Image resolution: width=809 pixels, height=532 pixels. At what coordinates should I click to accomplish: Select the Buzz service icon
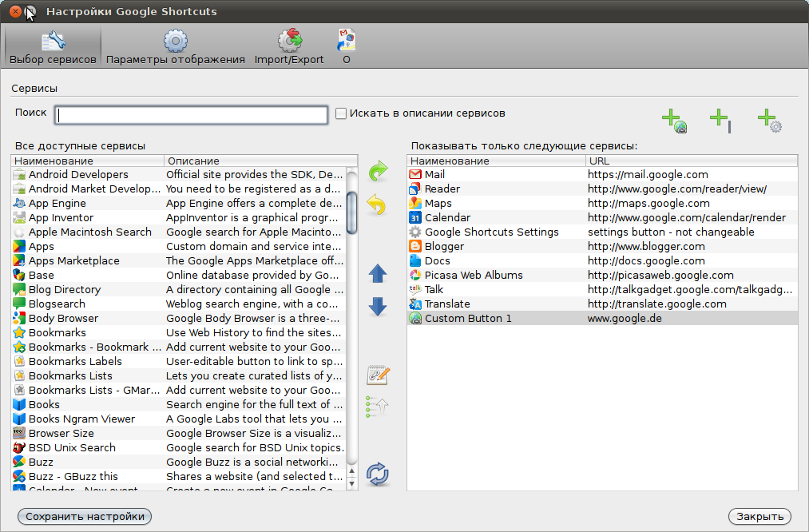tap(19, 463)
